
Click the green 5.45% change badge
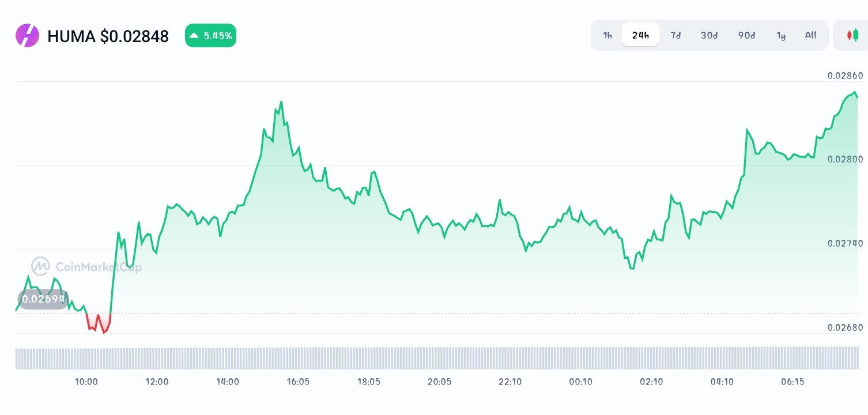click(x=210, y=36)
